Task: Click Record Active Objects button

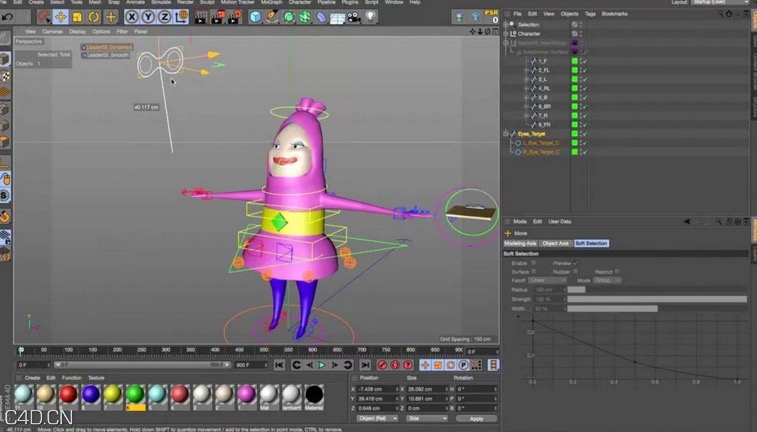Action: (x=382, y=365)
